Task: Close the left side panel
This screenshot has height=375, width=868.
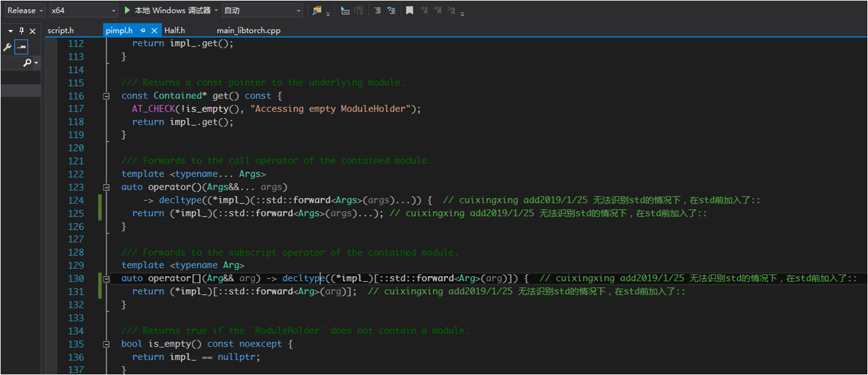Action: pos(33,31)
